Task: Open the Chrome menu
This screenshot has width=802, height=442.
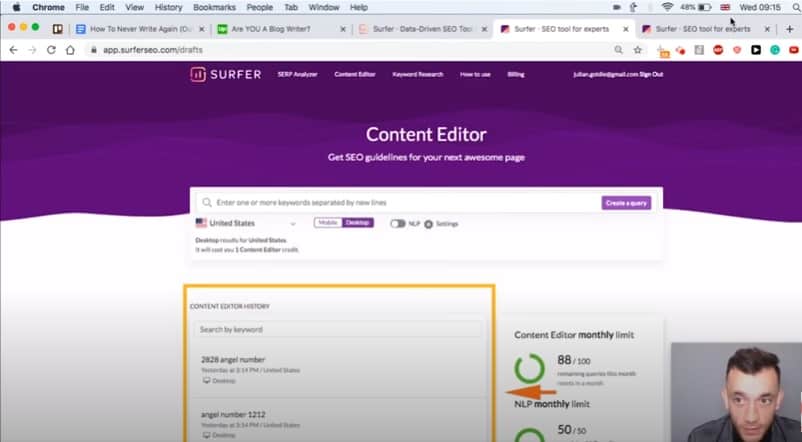Action: pos(48,7)
